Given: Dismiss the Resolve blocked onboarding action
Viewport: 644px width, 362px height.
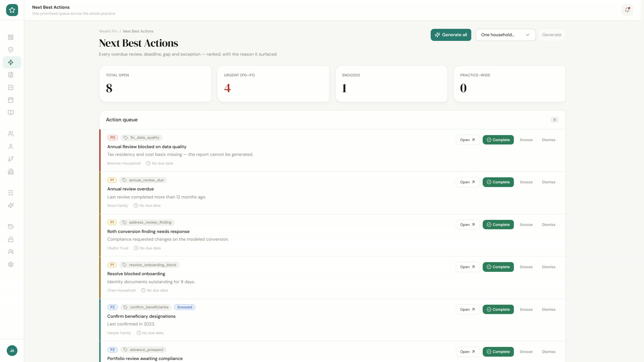Looking at the screenshot, I should pos(549,267).
